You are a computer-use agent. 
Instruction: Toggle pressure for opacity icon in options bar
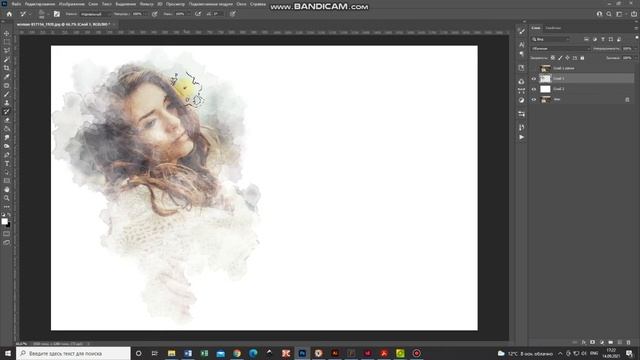click(x=155, y=14)
